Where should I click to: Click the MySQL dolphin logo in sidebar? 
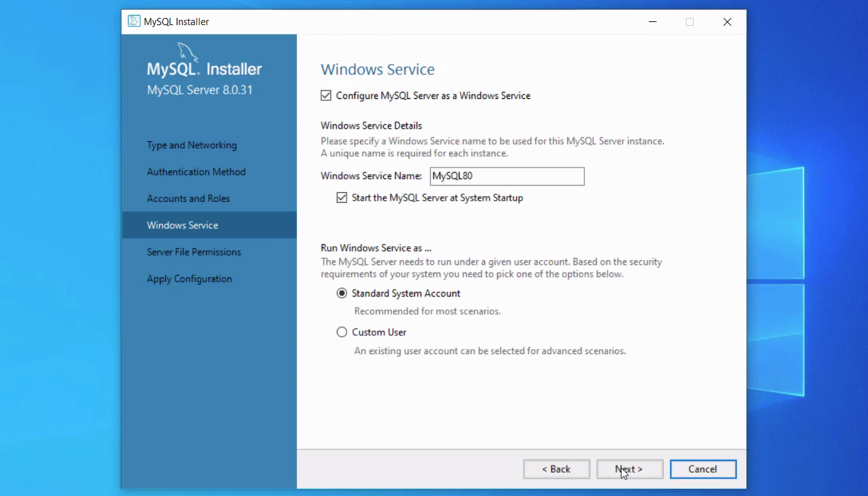point(188,53)
